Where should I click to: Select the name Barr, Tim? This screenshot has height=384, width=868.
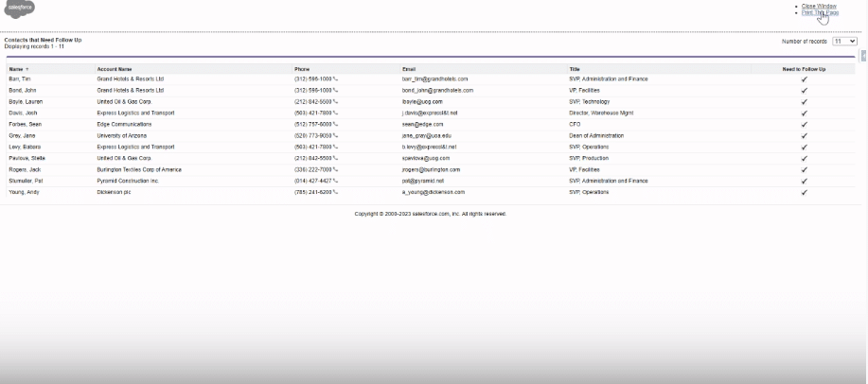(x=19, y=79)
